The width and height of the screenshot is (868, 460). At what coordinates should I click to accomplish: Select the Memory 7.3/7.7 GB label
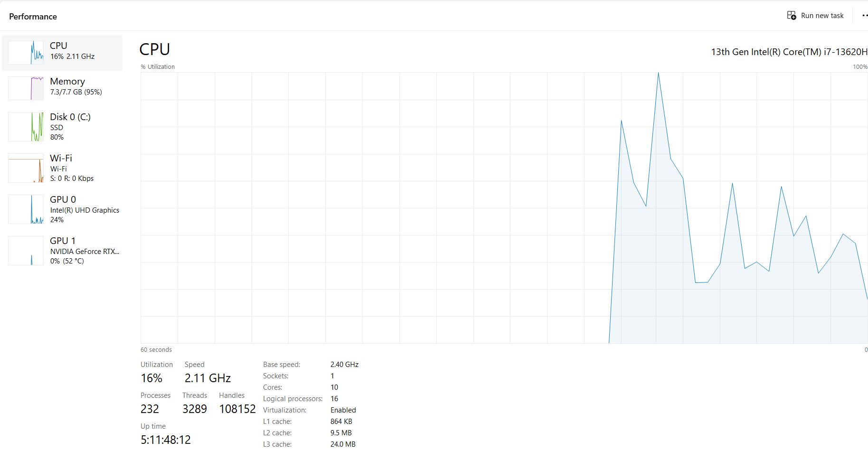(76, 92)
